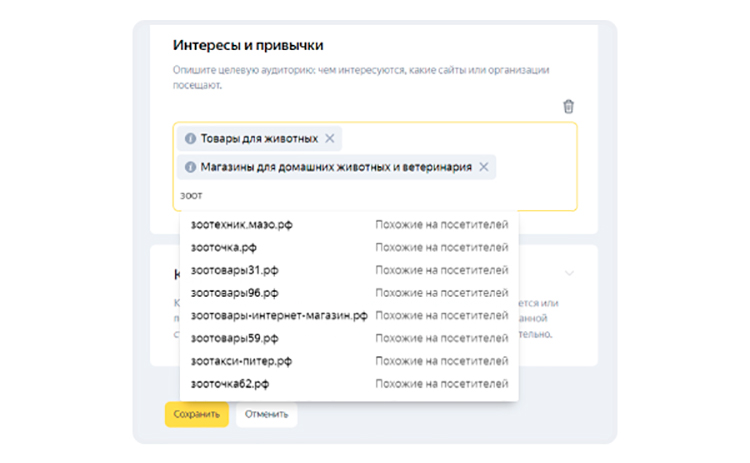Remove the Товары для животных tag
The height and width of the screenshot is (463, 750).
(x=331, y=138)
